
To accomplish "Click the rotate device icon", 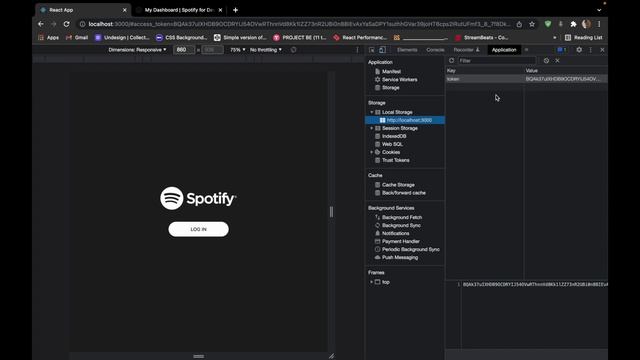I will coord(293,50).
